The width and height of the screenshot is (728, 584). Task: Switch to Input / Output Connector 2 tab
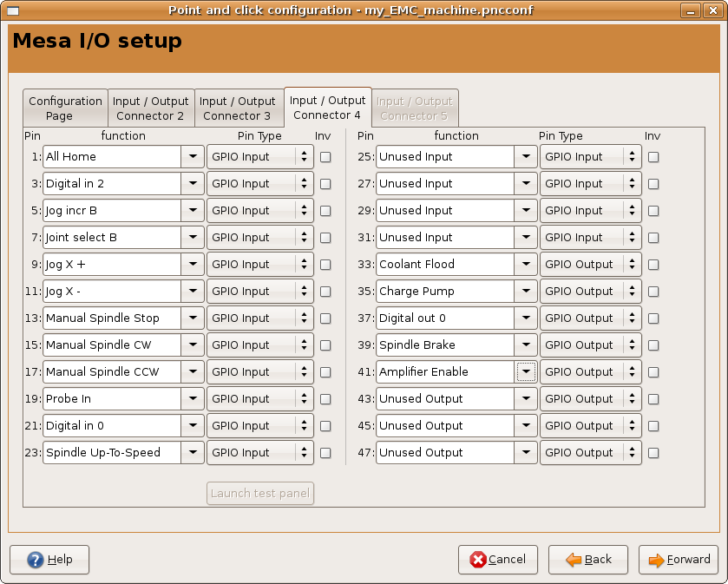coord(151,108)
